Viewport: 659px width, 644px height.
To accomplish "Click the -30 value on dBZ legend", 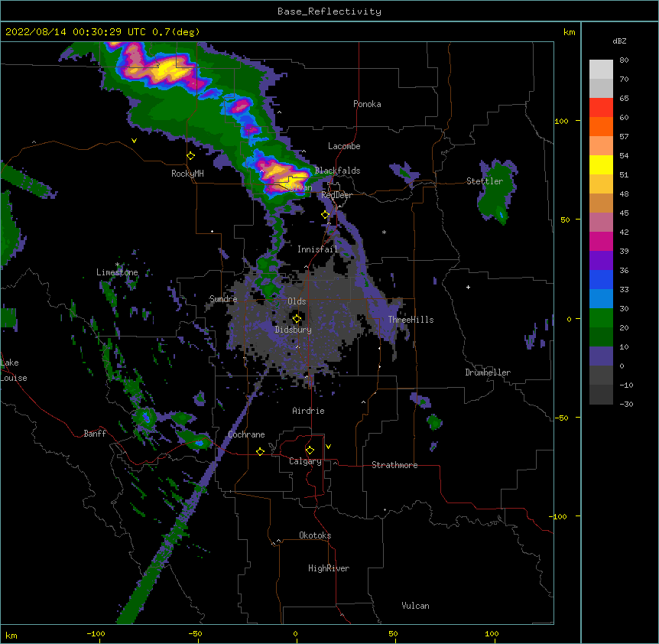I will point(626,405).
